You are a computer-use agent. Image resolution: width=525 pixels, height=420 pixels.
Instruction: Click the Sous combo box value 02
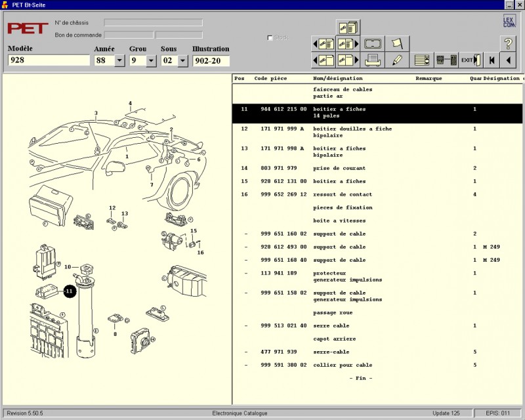point(169,60)
